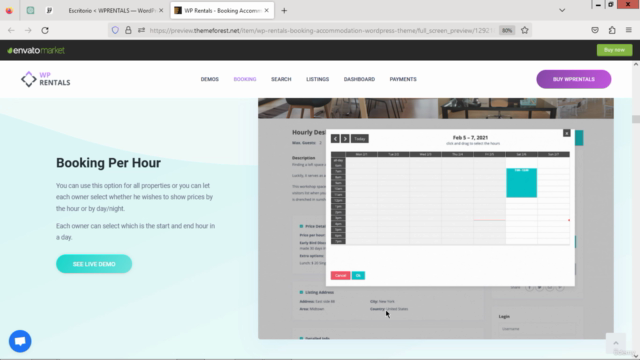Screen dimensions: 640x360
Task: Click the browser Back arrow
Action: pyautogui.click(x=11, y=30)
